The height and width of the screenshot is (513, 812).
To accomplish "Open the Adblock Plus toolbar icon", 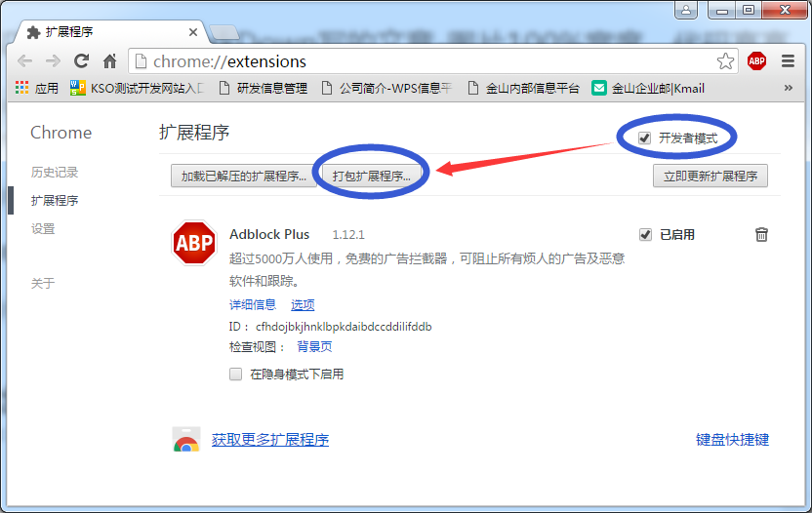I will click(756, 61).
